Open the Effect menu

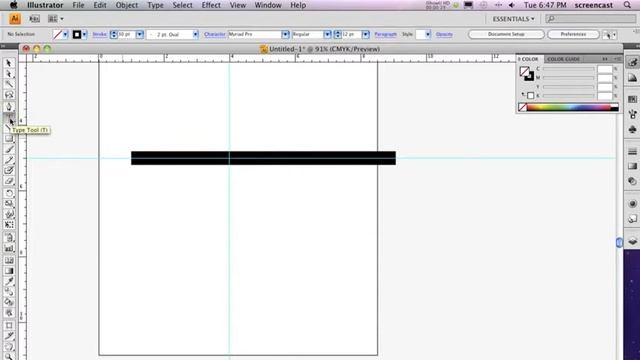click(211, 5)
